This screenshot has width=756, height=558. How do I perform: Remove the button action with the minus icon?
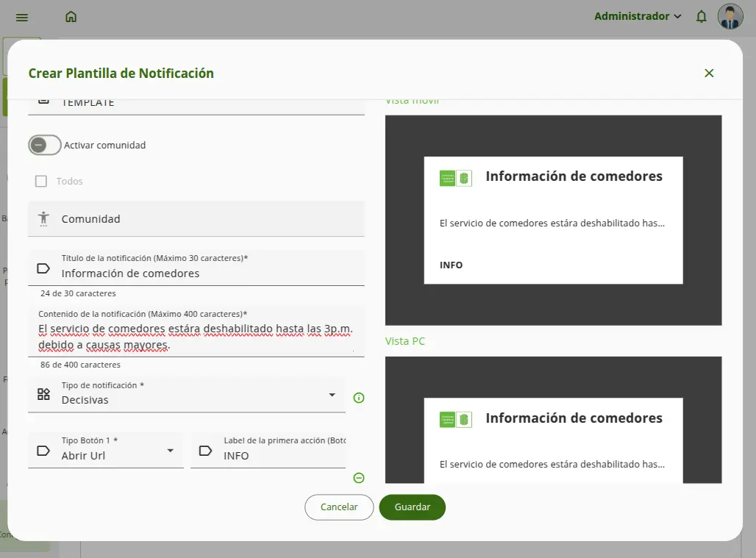click(358, 478)
